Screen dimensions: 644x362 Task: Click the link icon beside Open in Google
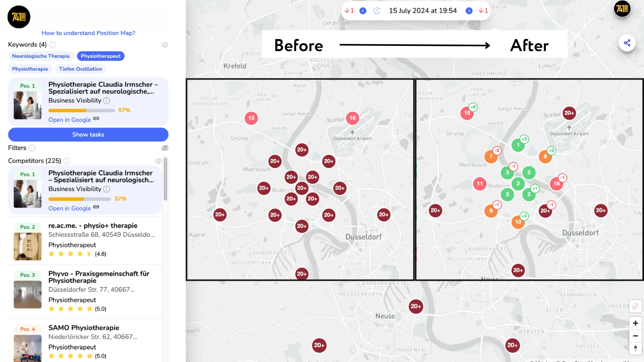click(x=95, y=119)
